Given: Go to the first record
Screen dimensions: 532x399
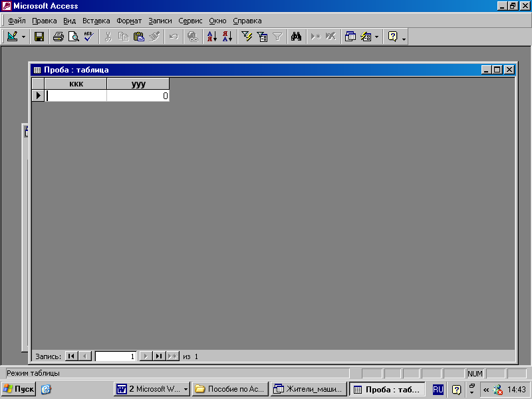Looking at the screenshot, I should click(71, 356).
